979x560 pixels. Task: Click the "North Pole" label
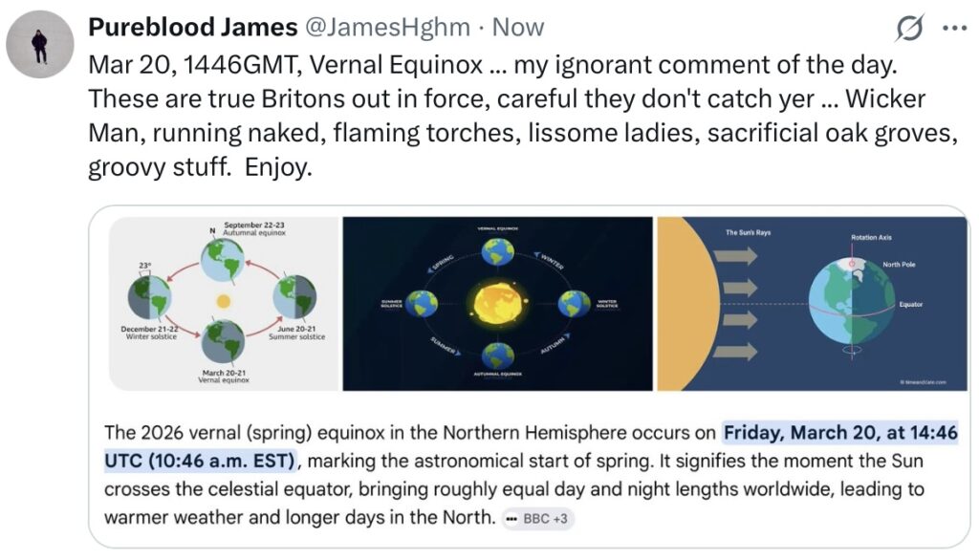click(x=899, y=264)
